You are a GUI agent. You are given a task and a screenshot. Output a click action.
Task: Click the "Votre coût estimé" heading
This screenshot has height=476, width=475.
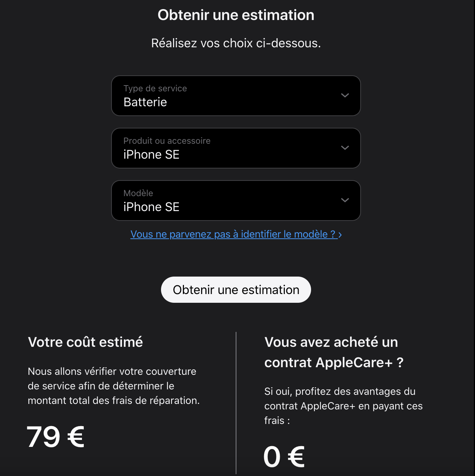85,342
